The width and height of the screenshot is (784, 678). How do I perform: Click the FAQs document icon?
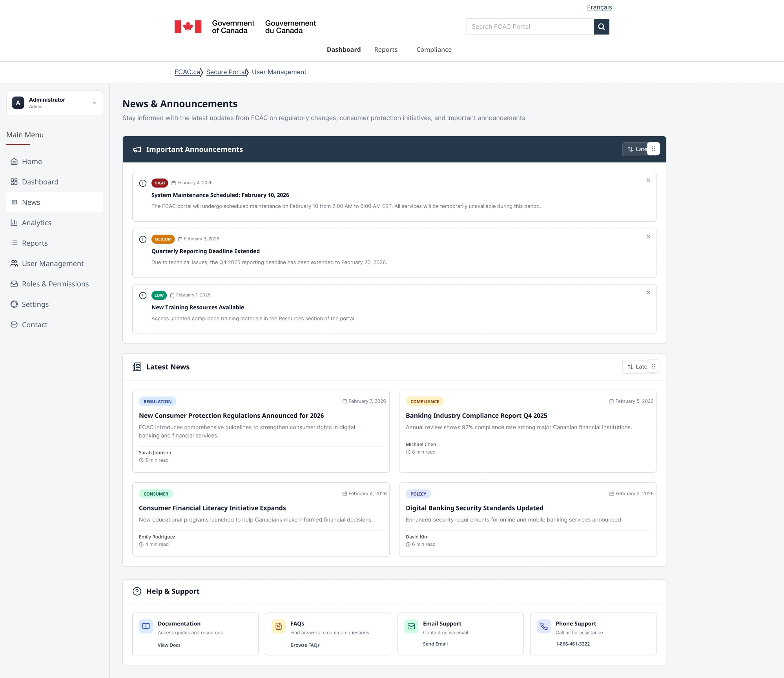click(279, 626)
